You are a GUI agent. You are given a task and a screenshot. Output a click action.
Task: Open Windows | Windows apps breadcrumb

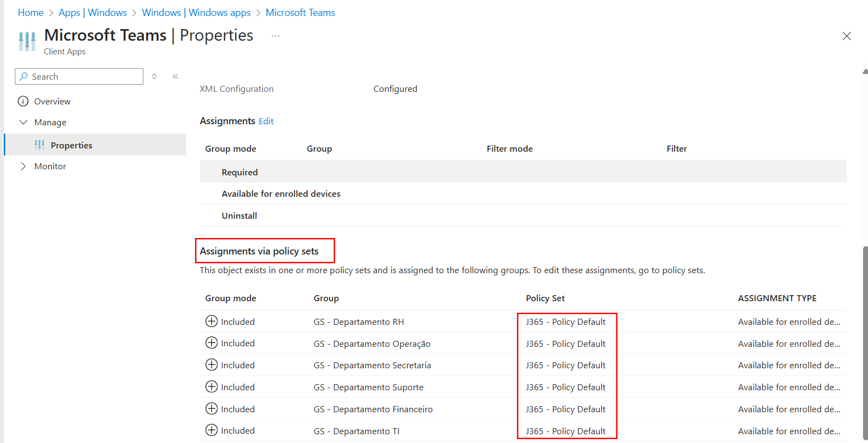click(196, 13)
